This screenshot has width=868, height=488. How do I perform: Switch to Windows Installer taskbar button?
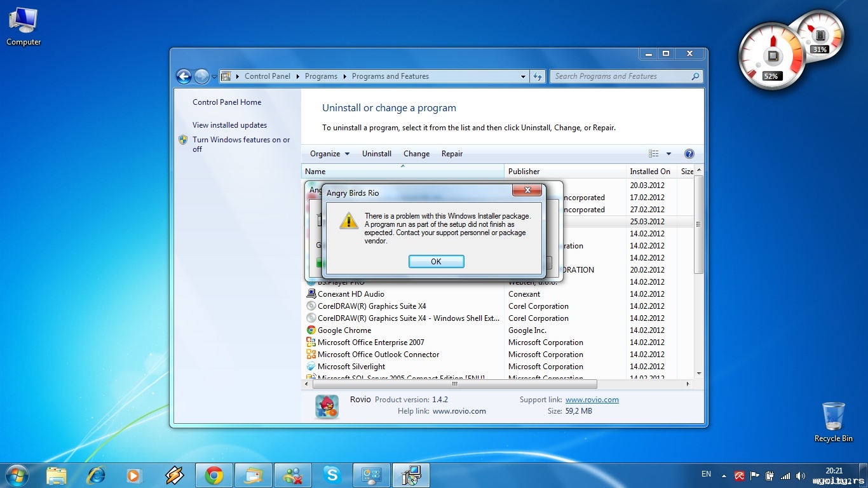411,475
